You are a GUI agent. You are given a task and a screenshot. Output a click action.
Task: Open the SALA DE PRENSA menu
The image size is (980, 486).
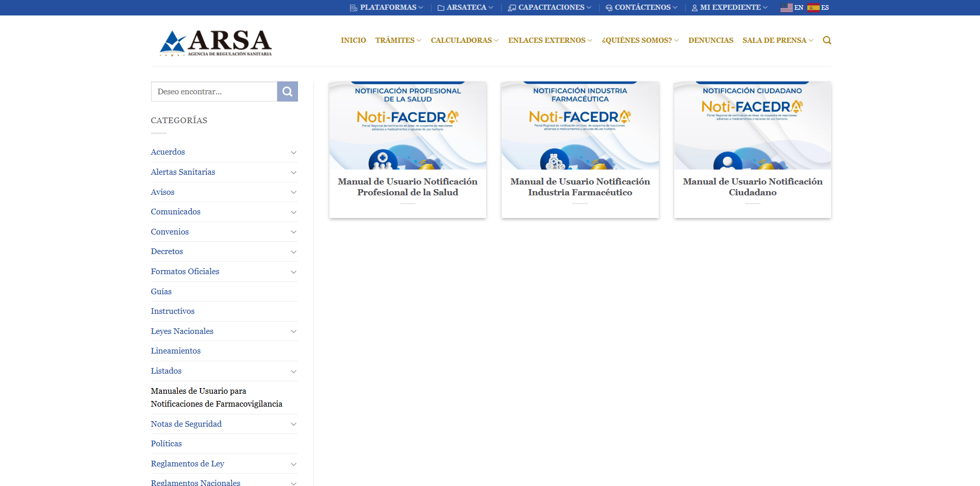[x=778, y=40]
